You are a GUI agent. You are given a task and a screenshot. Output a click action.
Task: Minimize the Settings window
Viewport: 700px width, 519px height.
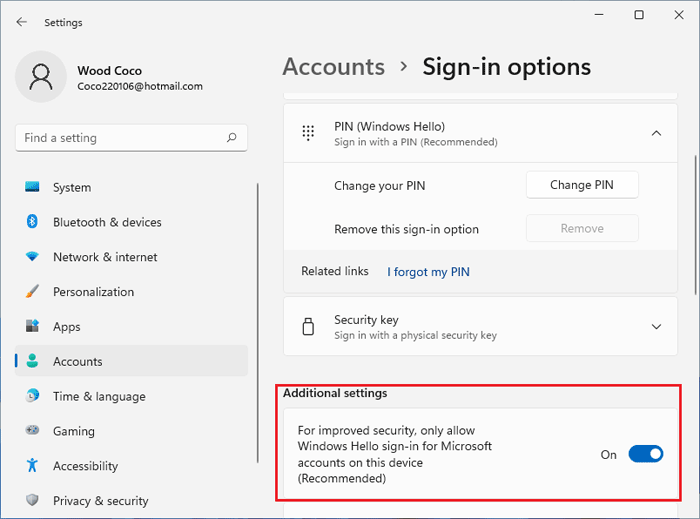pyautogui.click(x=599, y=15)
